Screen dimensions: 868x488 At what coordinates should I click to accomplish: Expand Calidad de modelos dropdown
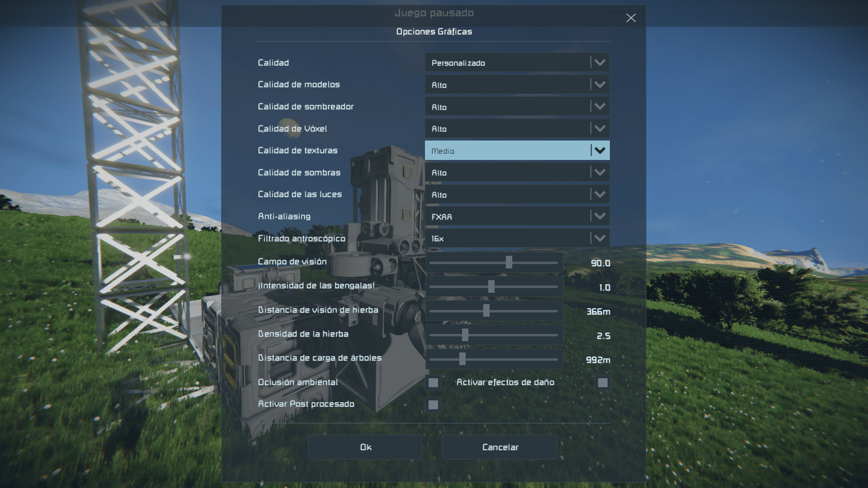pyautogui.click(x=599, y=84)
